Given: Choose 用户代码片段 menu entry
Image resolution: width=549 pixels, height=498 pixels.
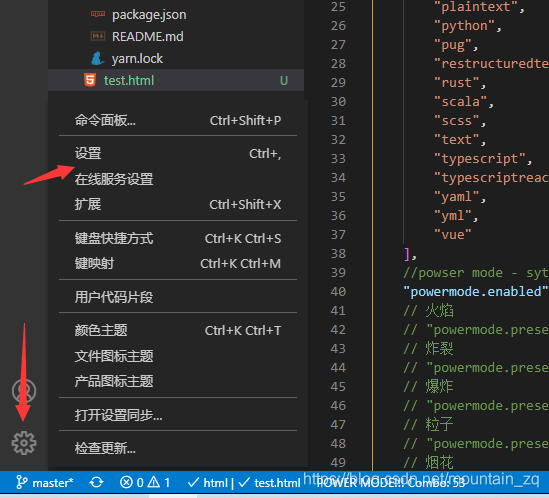Looking at the screenshot, I should tap(178, 297).
